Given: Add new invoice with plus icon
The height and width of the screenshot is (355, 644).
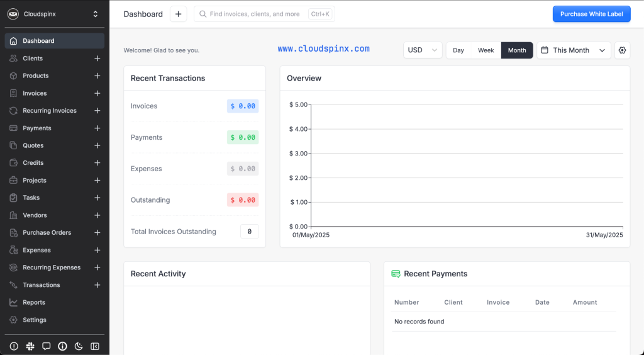Looking at the screenshot, I should tap(97, 93).
